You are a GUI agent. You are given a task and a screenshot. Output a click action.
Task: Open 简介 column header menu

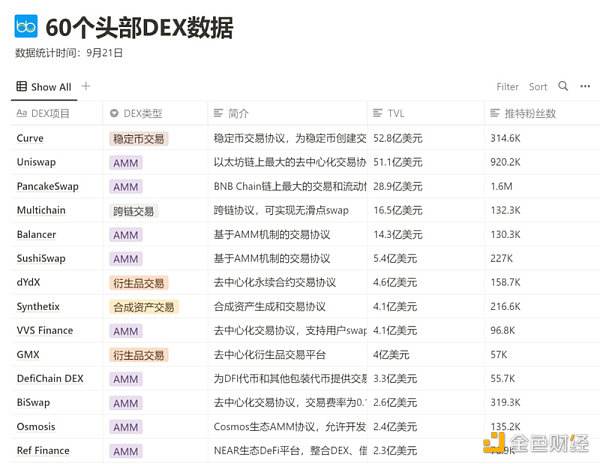click(x=287, y=113)
